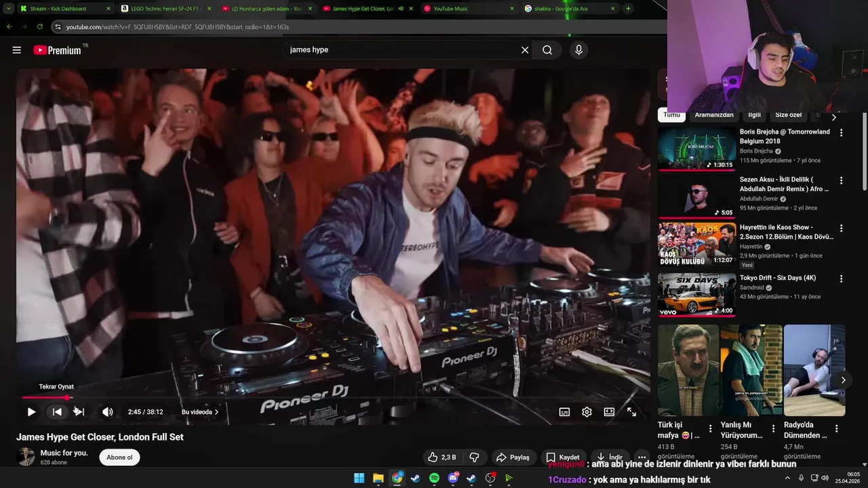Screen dimensions: 868x488
Task: Open Boris Brejcha Tomorrowland video thumbnail
Action: (x=696, y=148)
